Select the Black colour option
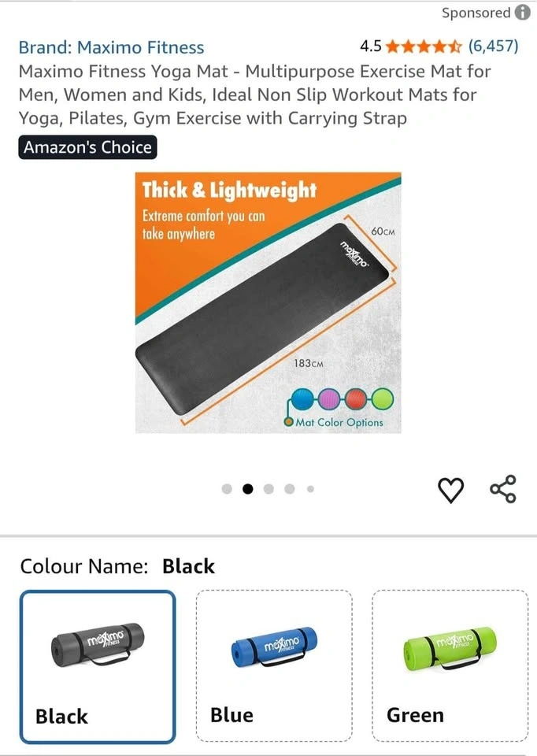 tap(98, 667)
